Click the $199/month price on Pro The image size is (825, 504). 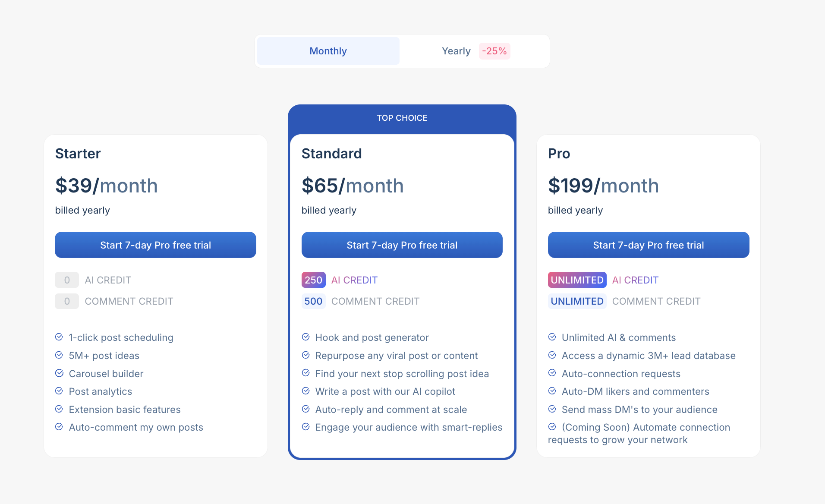[603, 186]
